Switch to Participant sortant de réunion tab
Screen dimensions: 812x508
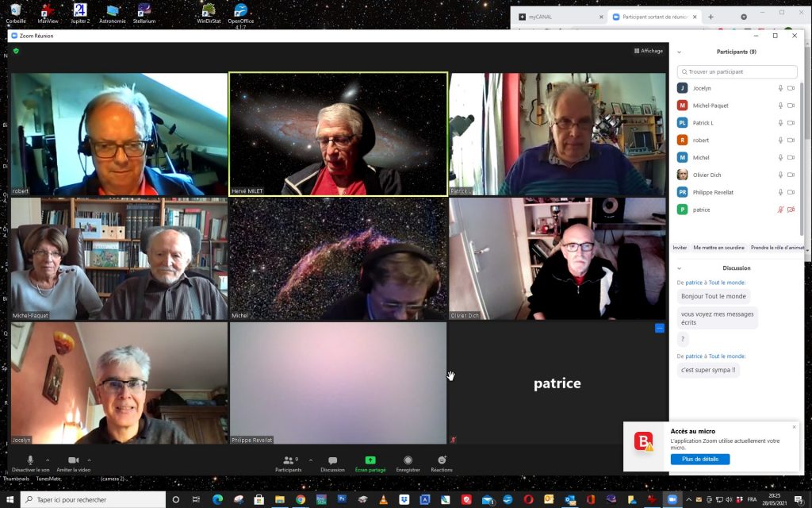tap(655, 17)
